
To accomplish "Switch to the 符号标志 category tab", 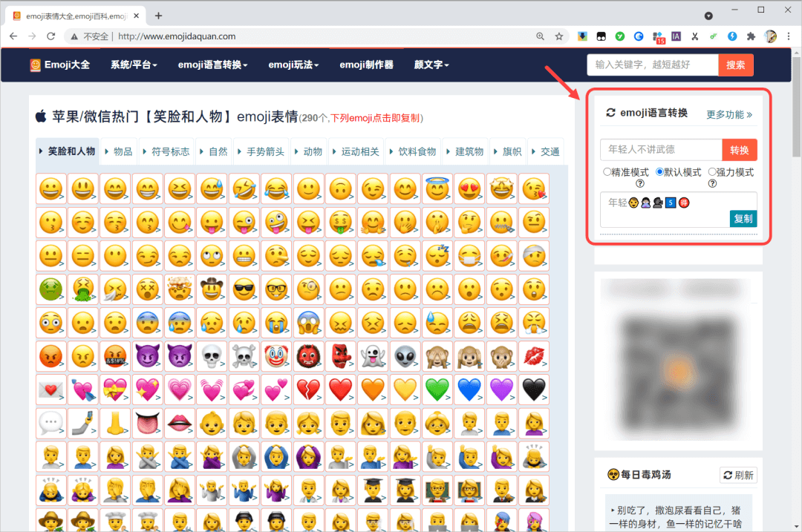I will (166, 152).
